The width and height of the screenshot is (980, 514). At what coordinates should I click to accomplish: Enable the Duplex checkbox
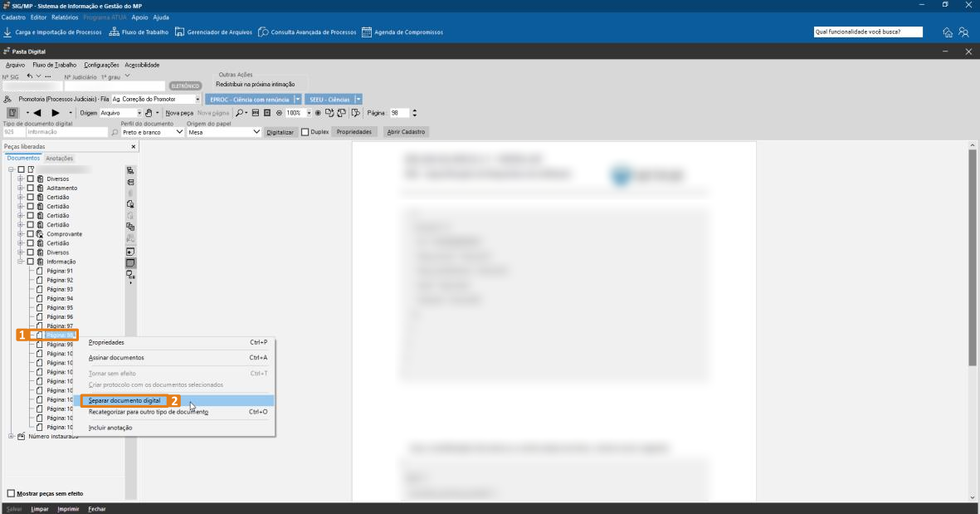(x=305, y=132)
